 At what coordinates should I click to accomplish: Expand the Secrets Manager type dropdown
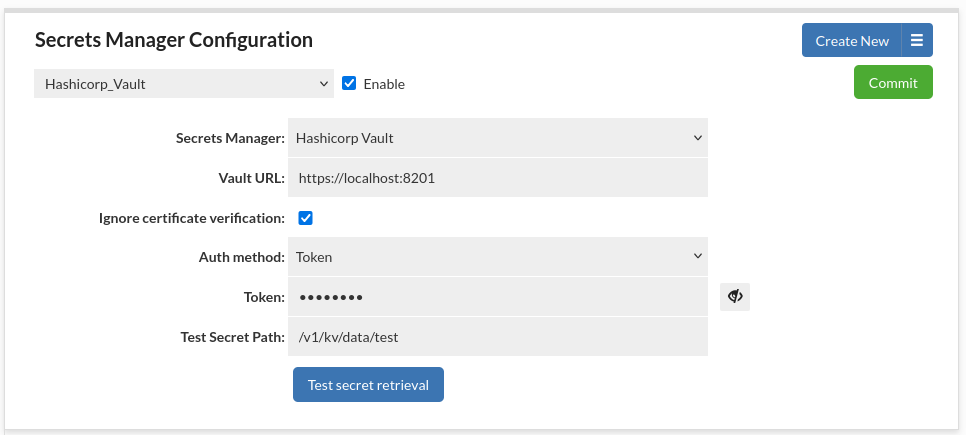[x=497, y=138]
